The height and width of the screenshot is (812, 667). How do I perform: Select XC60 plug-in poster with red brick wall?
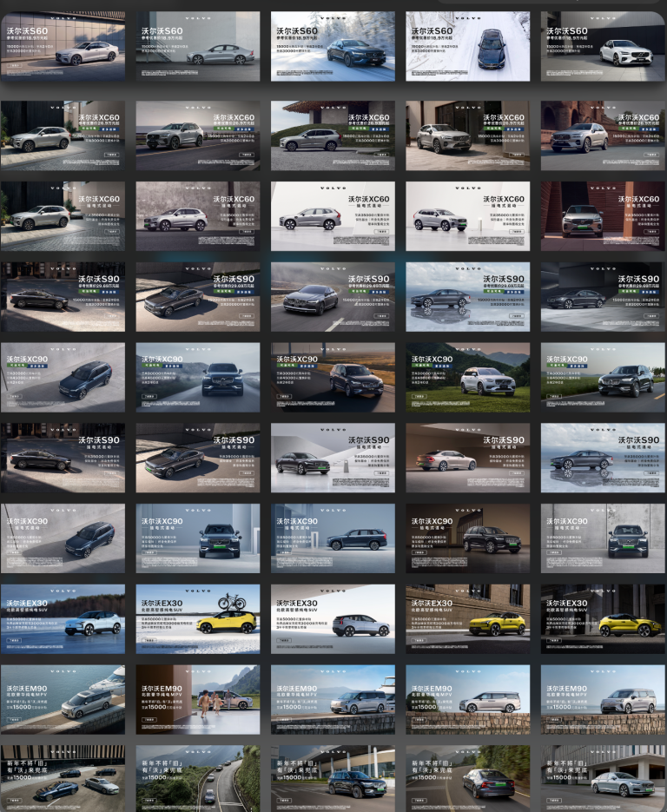click(603, 216)
